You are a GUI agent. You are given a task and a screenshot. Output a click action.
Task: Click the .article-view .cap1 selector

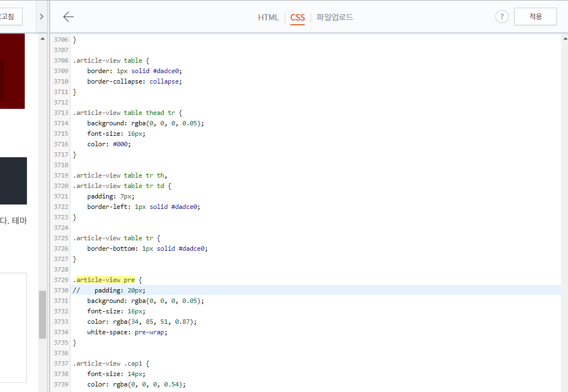[x=108, y=363]
